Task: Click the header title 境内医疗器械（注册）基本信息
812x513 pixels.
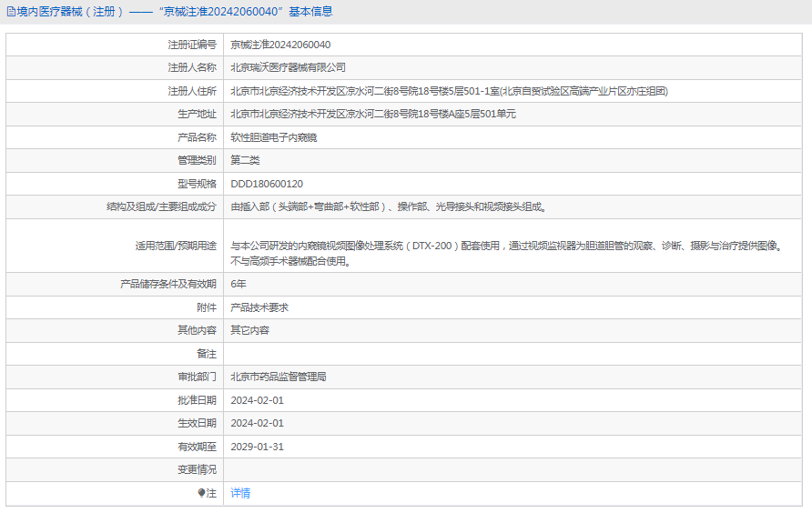Action: pyautogui.click(x=175, y=12)
